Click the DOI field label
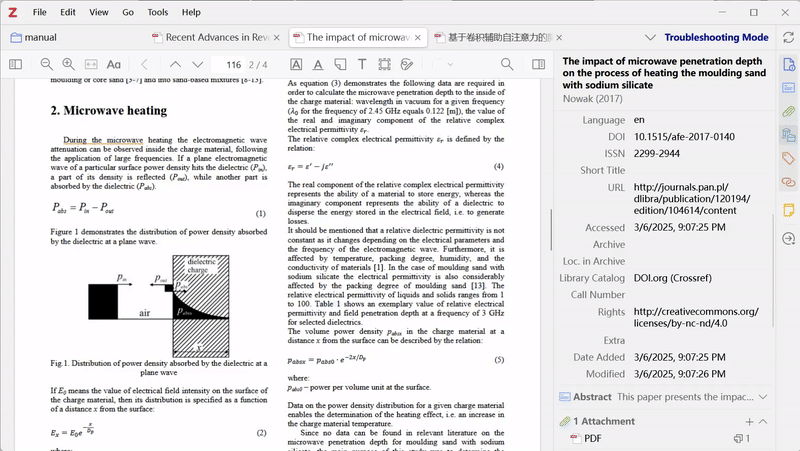 click(616, 137)
